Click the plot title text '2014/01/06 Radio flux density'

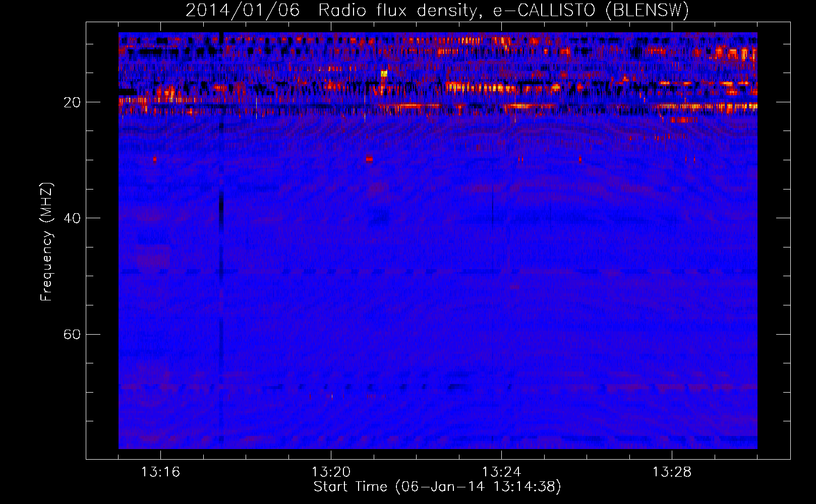[330, 11]
